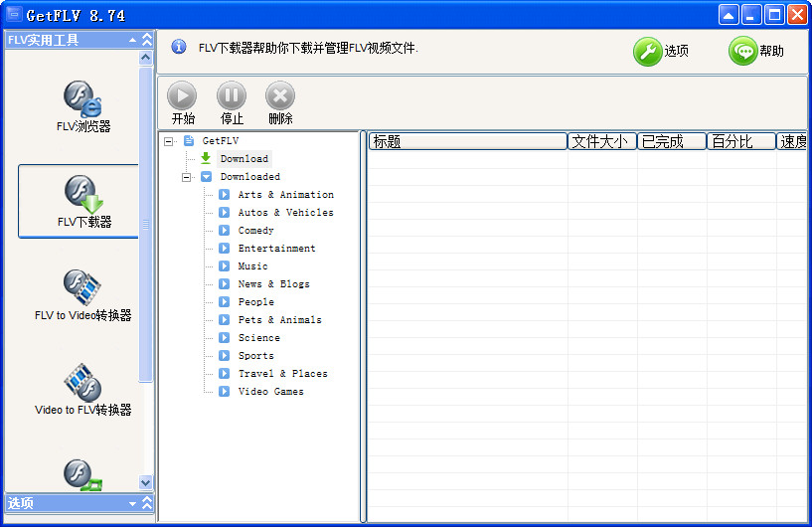Click the GetFLV title bar app icon

point(14,14)
